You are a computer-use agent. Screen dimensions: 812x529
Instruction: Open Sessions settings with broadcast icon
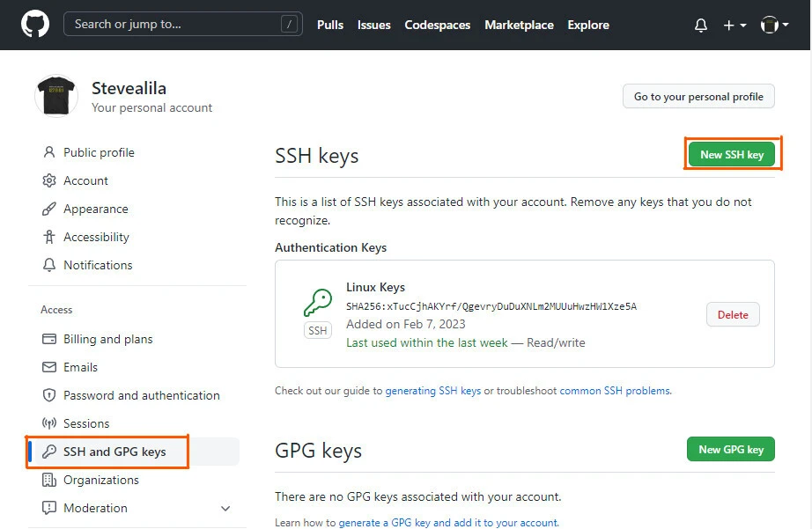[x=86, y=423]
